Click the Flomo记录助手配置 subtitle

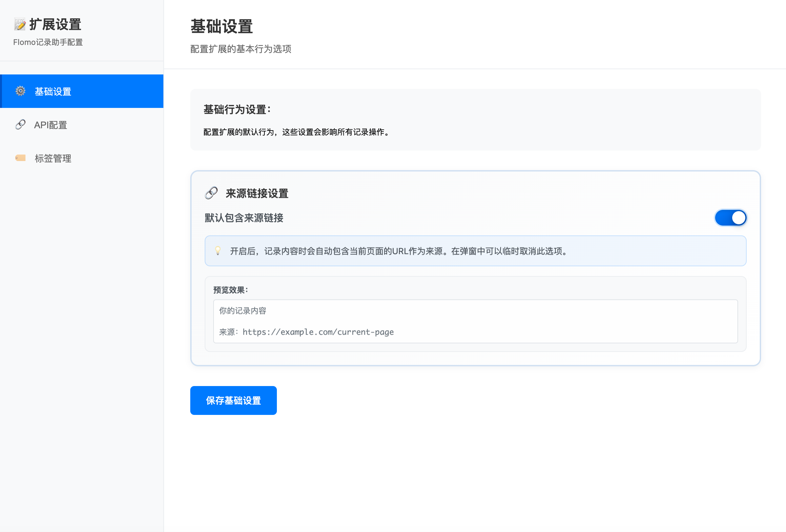point(48,42)
